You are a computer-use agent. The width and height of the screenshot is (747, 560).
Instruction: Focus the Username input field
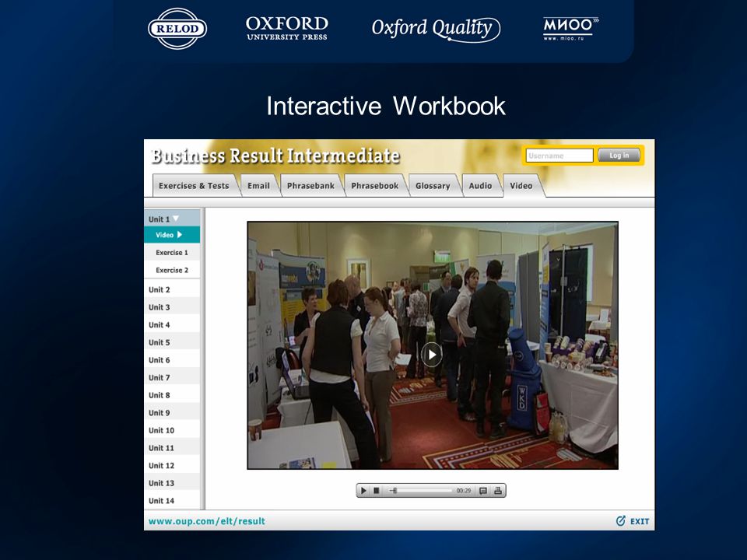[x=559, y=156]
